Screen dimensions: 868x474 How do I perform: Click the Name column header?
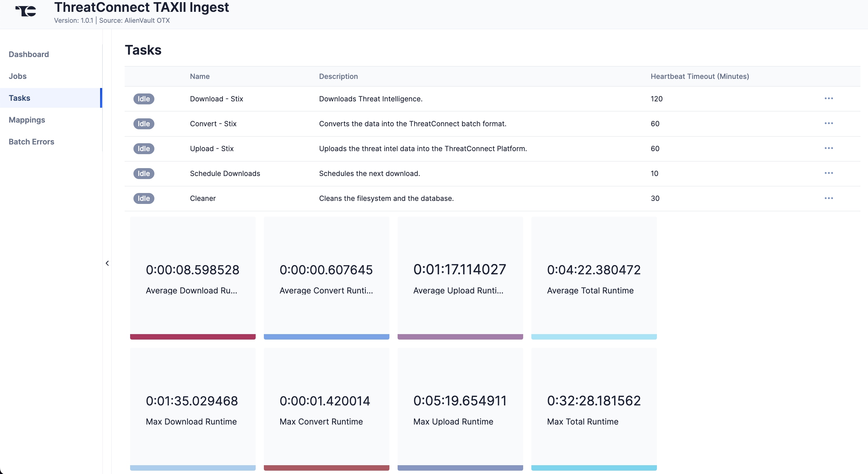(200, 76)
